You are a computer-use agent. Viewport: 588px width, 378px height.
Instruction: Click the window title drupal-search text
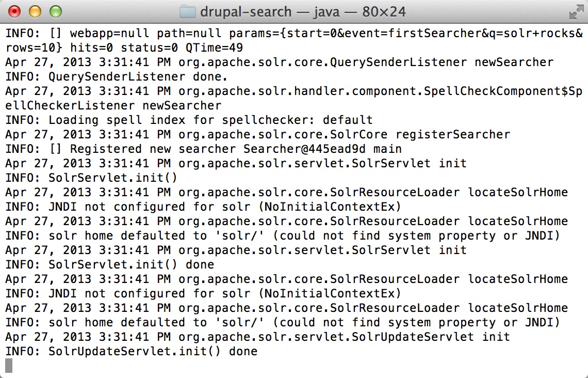point(246,12)
